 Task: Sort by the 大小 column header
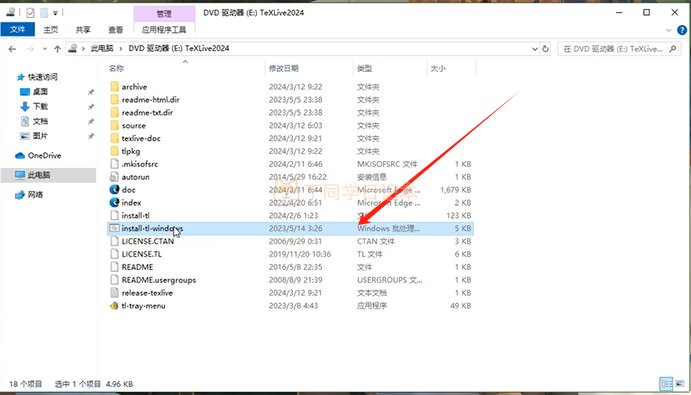coord(438,68)
